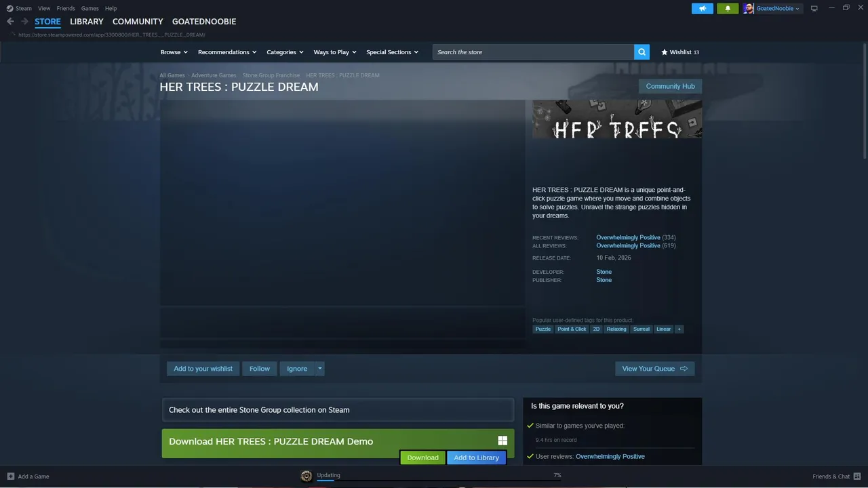Open the Stone Group collection banner
This screenshot has width=868, height=488.
[x=338, y=410]
